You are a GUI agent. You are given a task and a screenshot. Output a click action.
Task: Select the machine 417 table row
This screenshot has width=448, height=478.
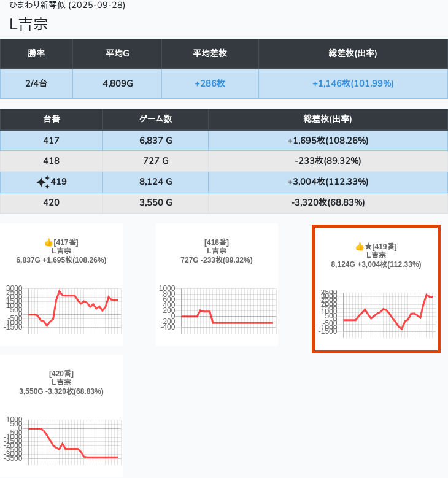click(52, 141)
